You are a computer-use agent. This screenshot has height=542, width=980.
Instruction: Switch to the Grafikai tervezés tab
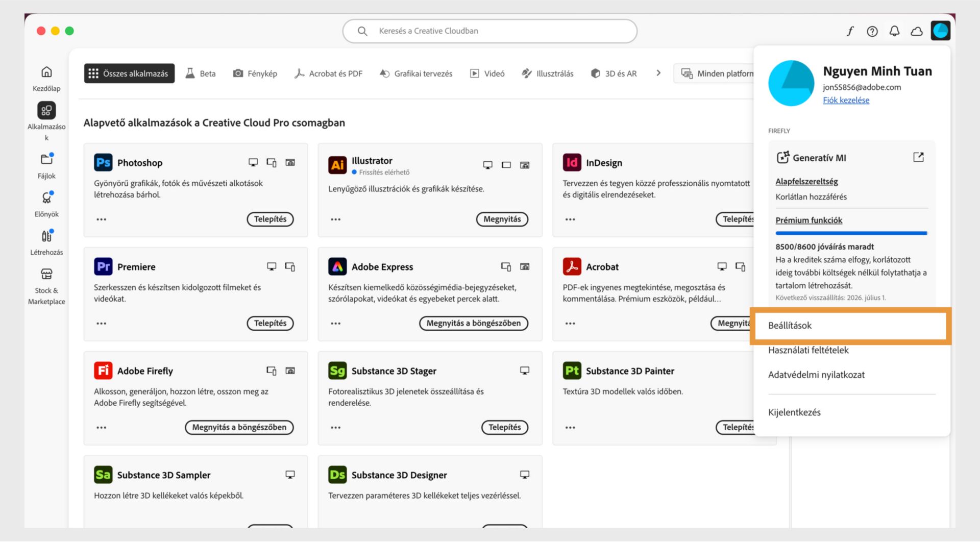[416, 73]
